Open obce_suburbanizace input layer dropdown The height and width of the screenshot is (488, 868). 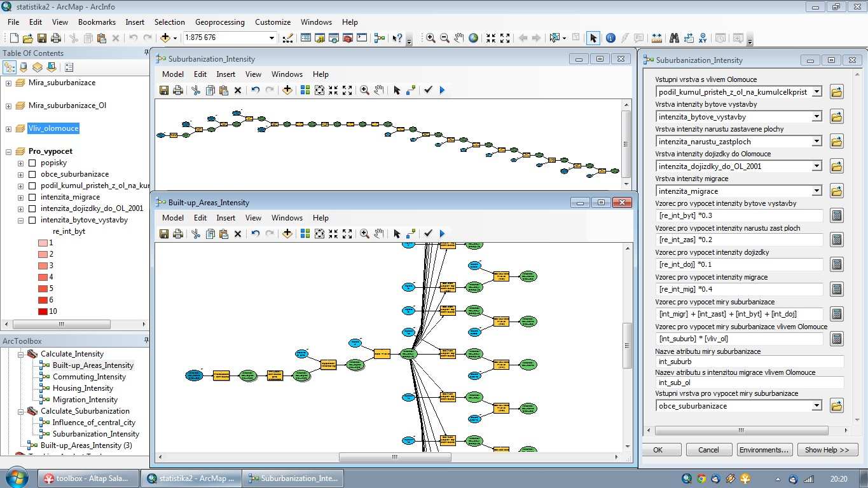click(x=816, y=406)
